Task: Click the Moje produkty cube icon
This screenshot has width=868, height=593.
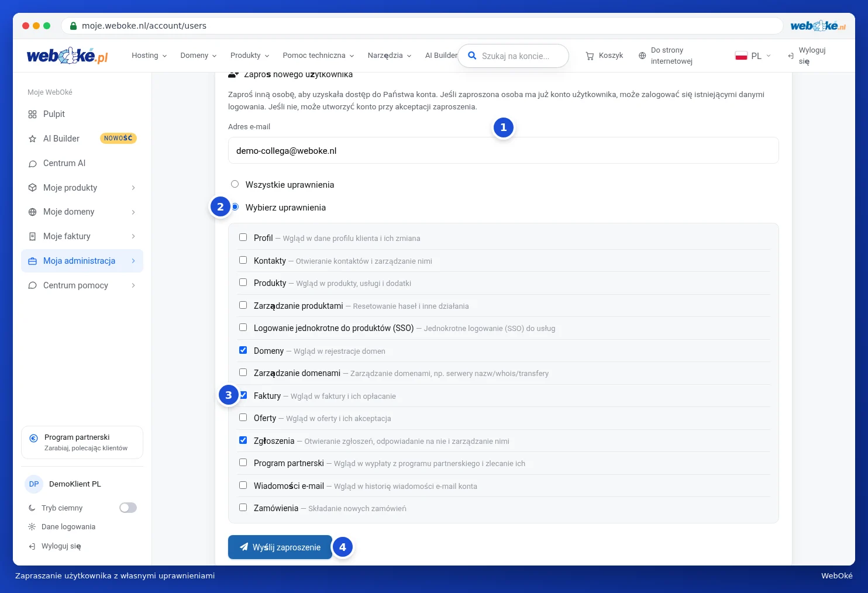Action: [32, 188]
